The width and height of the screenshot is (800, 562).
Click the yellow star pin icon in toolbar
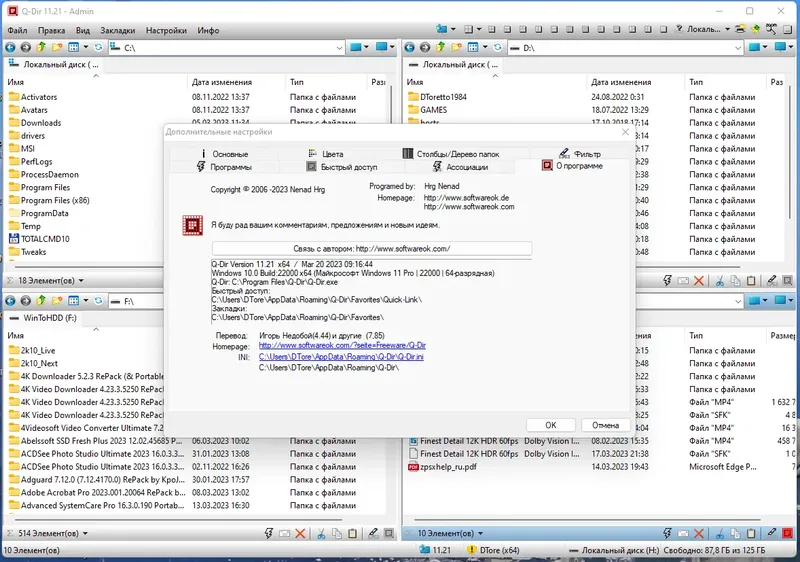(756, 29)
